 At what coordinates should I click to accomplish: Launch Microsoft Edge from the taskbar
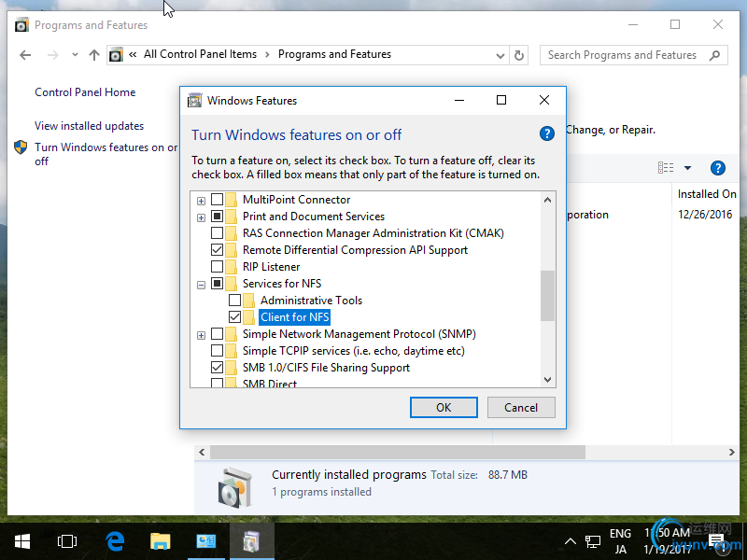point(115,541)
